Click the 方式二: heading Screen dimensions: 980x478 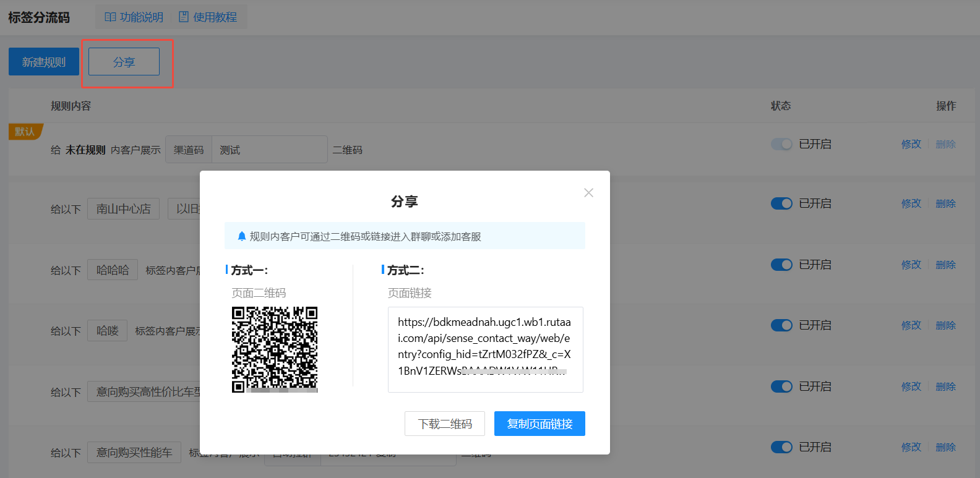pyautogui.click(x=406, y=270)
